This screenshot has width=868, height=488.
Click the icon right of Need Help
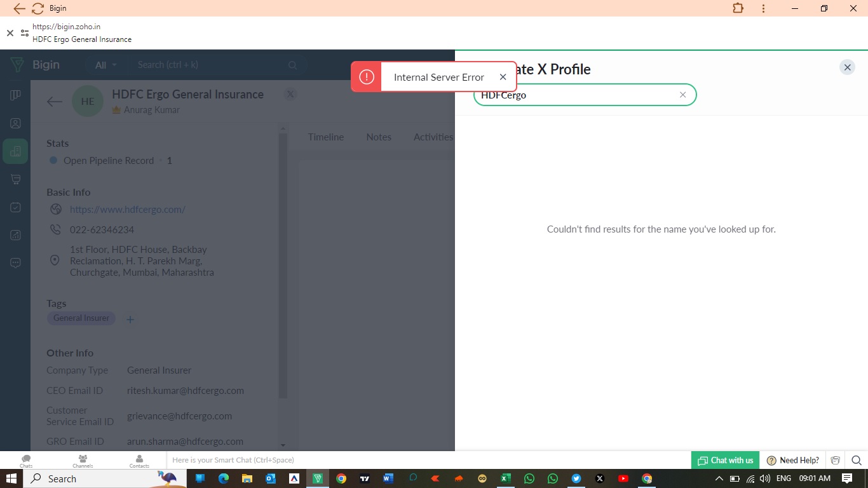pyautogui.click(x=836, y=460)
